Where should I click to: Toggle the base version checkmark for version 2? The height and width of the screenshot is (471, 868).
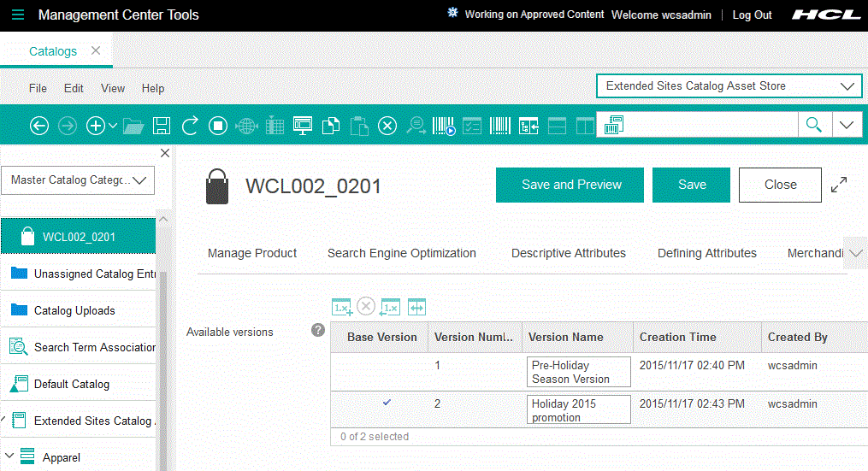(x=387, y=402)
